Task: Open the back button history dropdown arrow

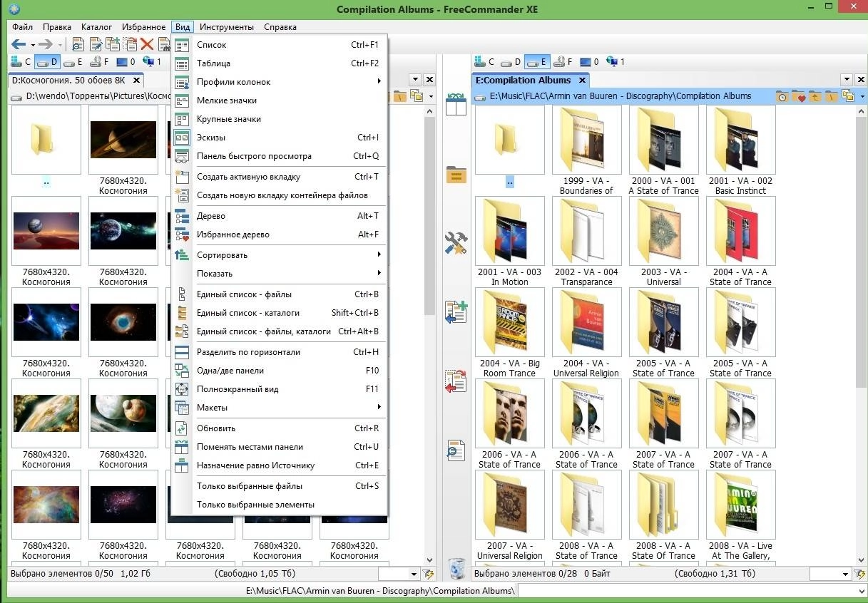Action: [32, 45]
